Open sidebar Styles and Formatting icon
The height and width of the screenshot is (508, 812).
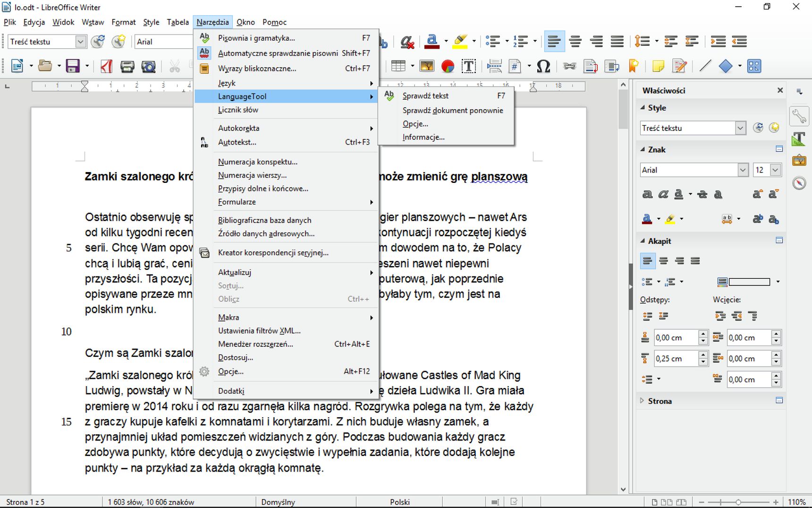tap(799, 138)
